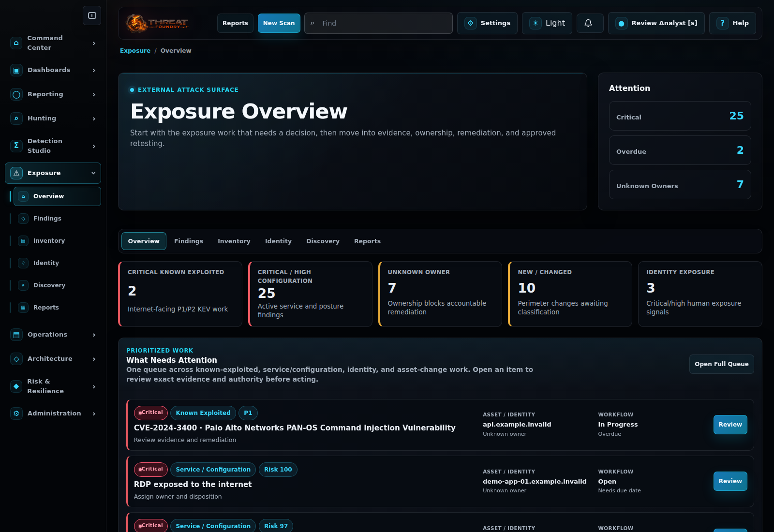Open the Full Queue button
774x532 pixels.
pyautogui.click(x=721, y=364)
